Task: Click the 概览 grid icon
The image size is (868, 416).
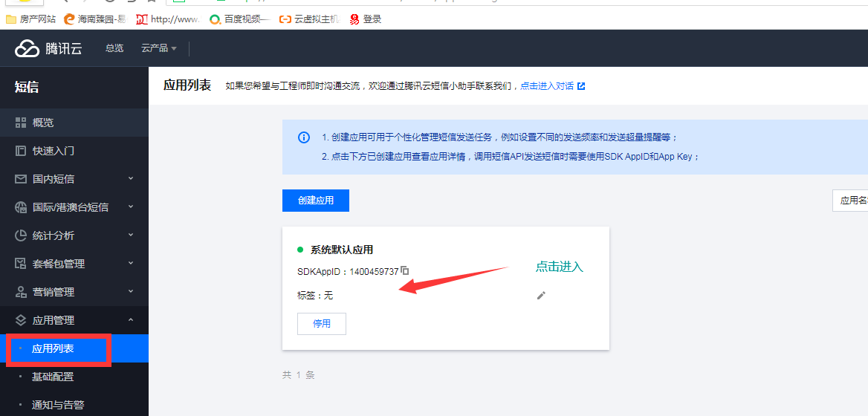Action: tap(21, 123)
